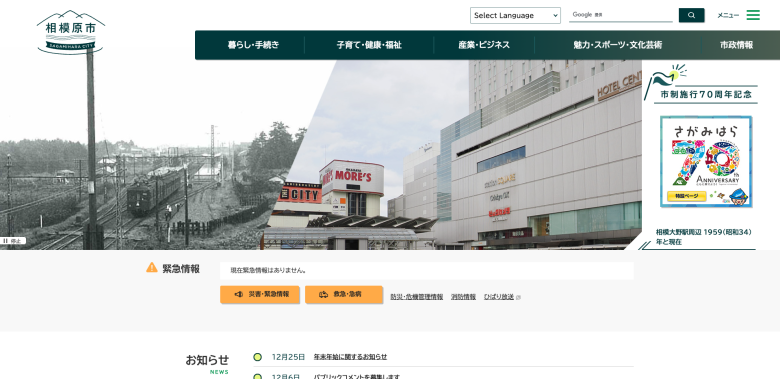This screenshot has width=780, height=379.
Task: Click the 緊急情報 heading text
Action: point(181,269)
